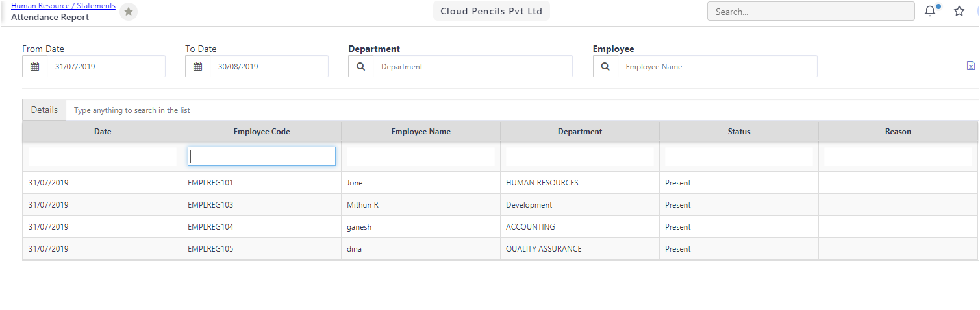
Task: Click the Department column filter box
Action: (580, 156)
